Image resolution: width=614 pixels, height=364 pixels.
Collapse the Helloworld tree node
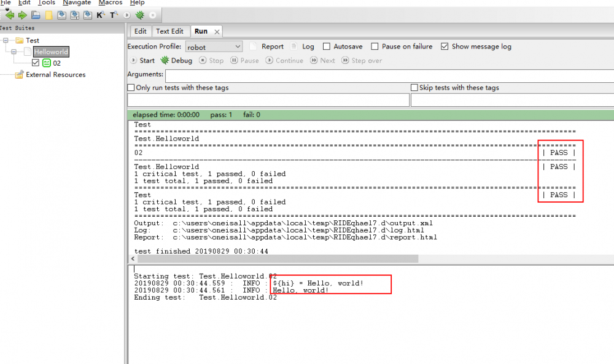(14, 52)
